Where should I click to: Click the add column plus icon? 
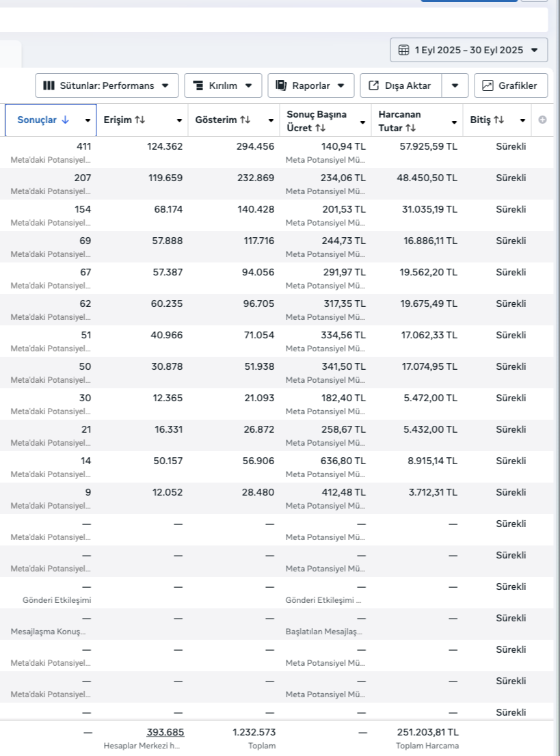(543, 120)
